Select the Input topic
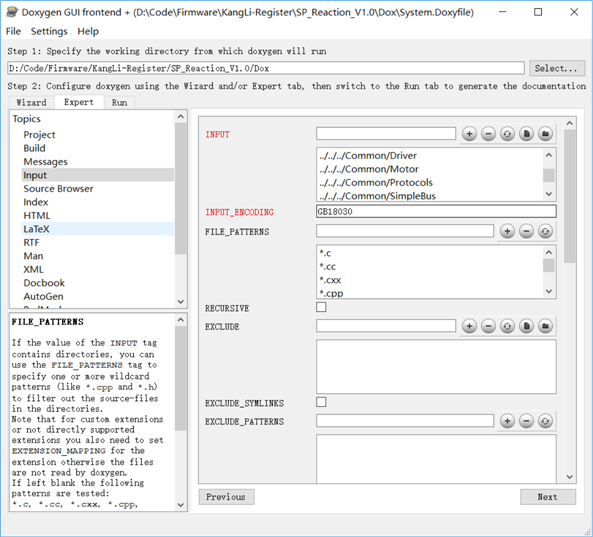This screenshot has height=537, width=593. coord(98,175)
